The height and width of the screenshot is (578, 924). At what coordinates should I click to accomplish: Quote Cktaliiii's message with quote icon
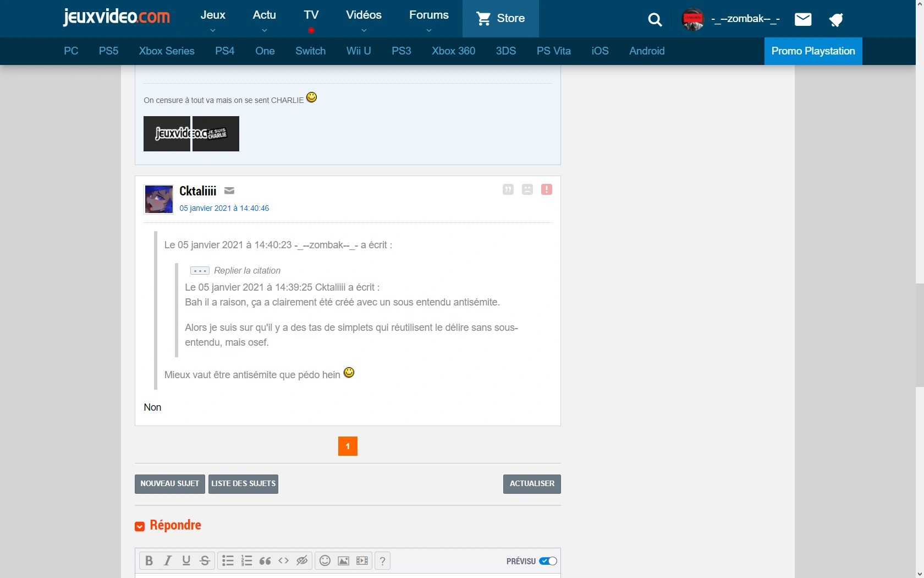point(508,189)
